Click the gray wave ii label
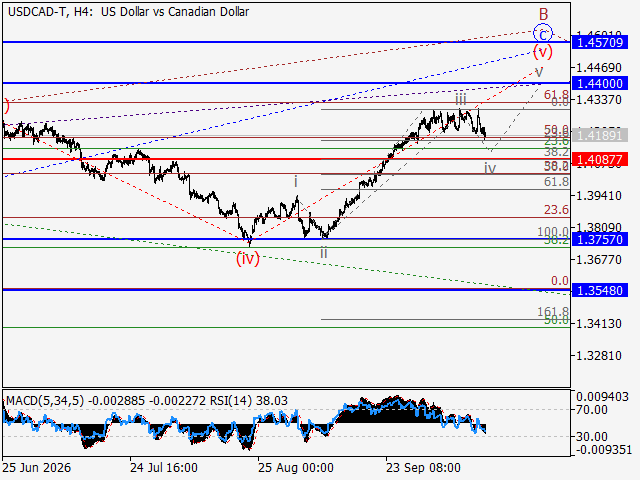640x480 pixels. pos(324,253)
